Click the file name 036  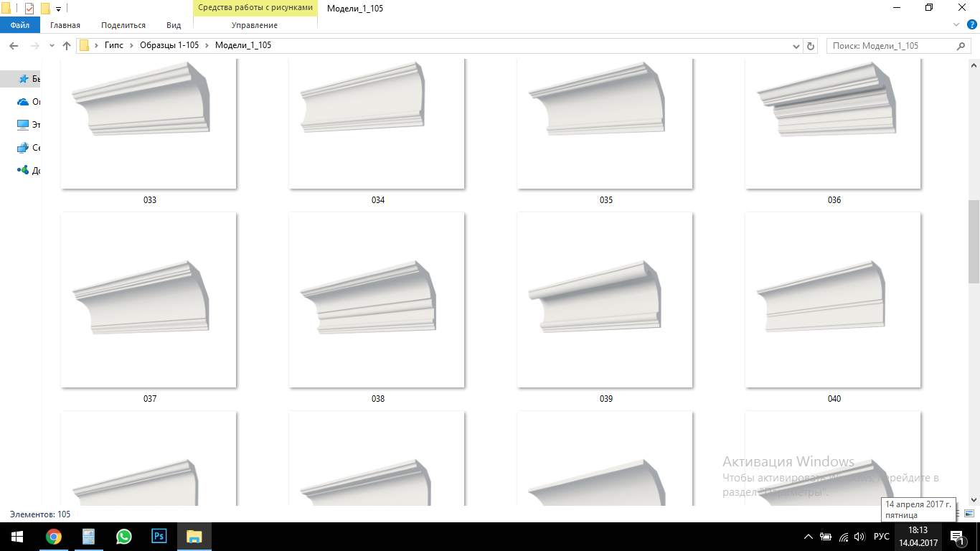pos(834,200)
